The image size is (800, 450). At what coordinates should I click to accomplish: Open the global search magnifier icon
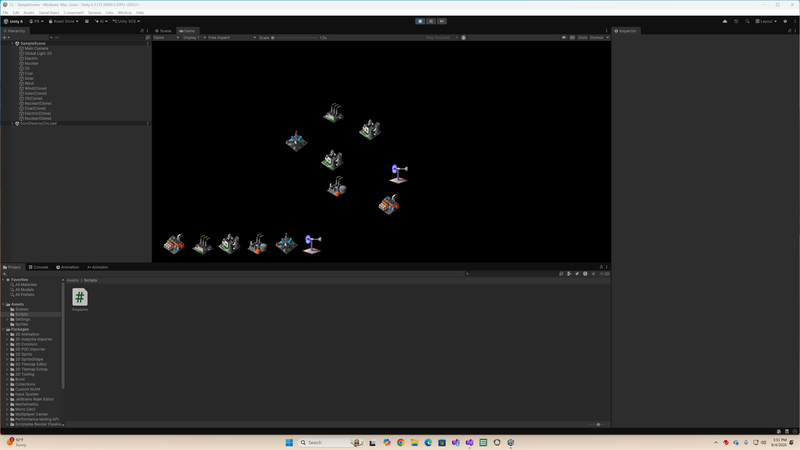[x=747, y=21]
